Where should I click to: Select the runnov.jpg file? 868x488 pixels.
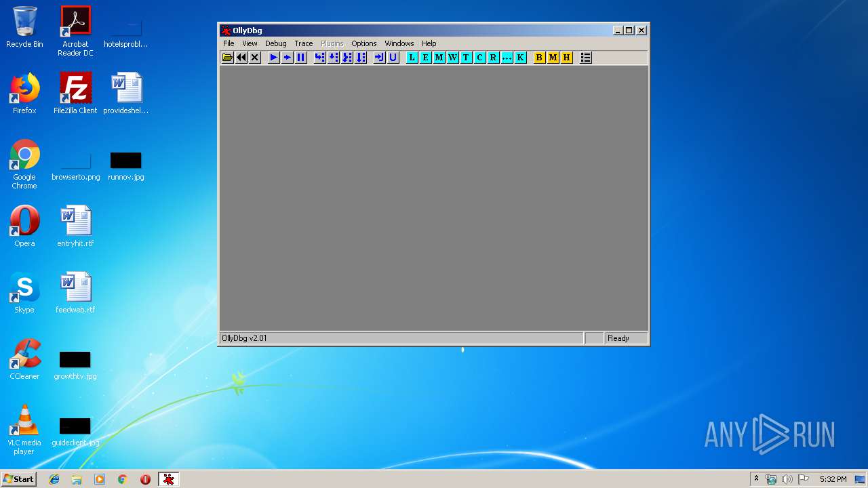[x=126, y=167]
